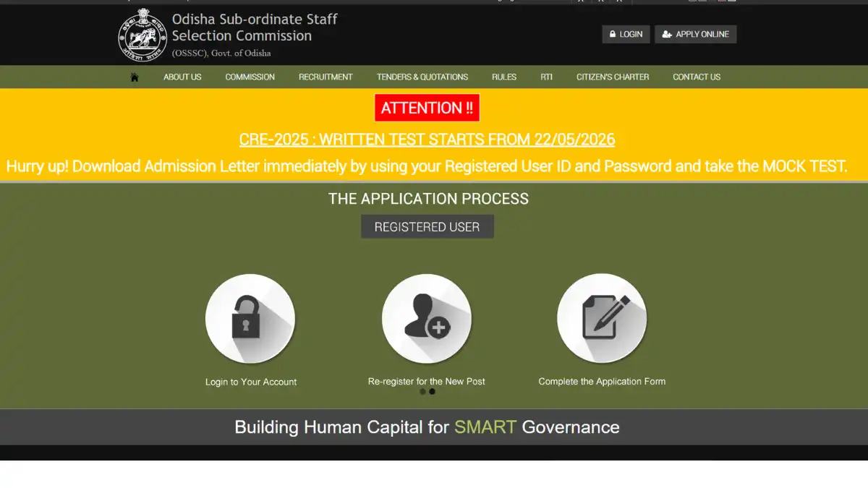Click the red ATTENTION banner label

[x=427, y=108]
